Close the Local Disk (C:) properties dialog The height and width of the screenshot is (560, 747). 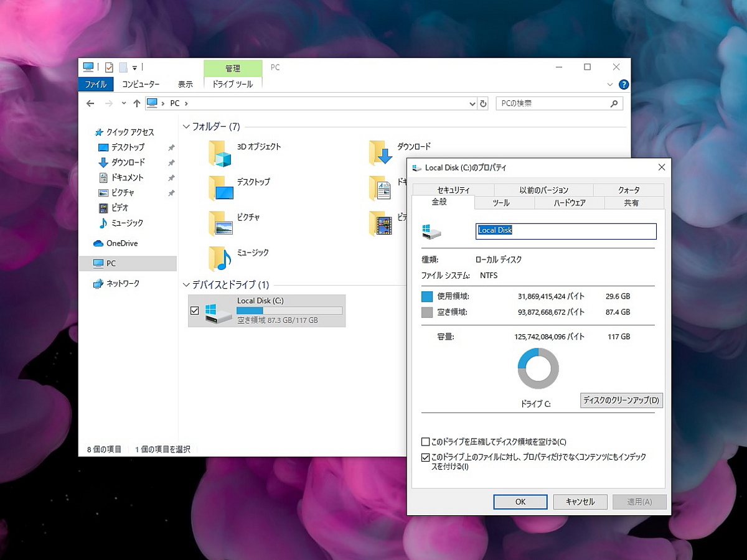661,167
